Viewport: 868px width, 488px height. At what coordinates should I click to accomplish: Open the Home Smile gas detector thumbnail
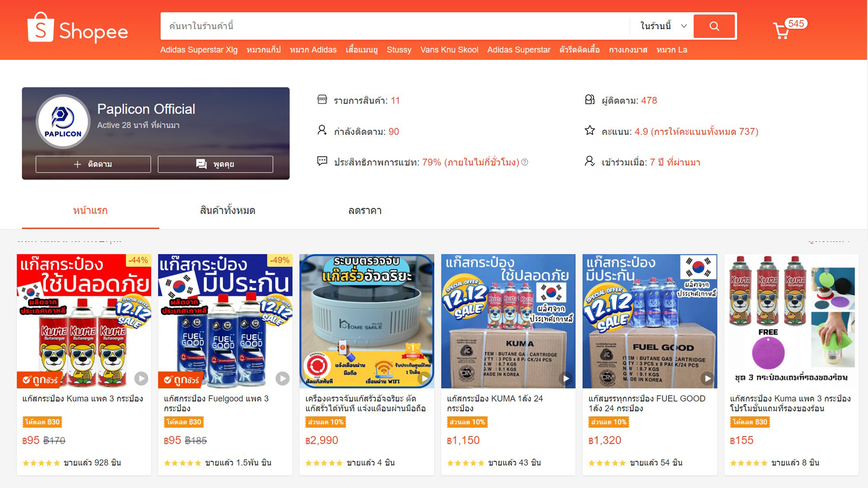point(367,321)
